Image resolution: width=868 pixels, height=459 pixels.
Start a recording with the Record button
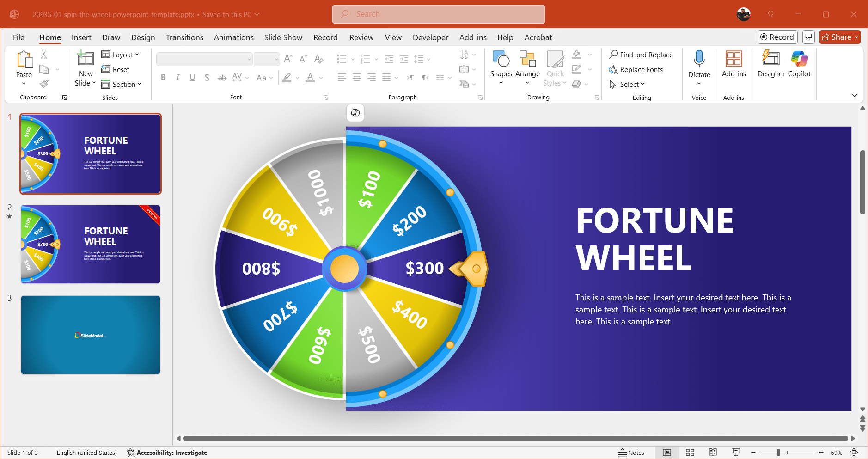coord(777,37)
